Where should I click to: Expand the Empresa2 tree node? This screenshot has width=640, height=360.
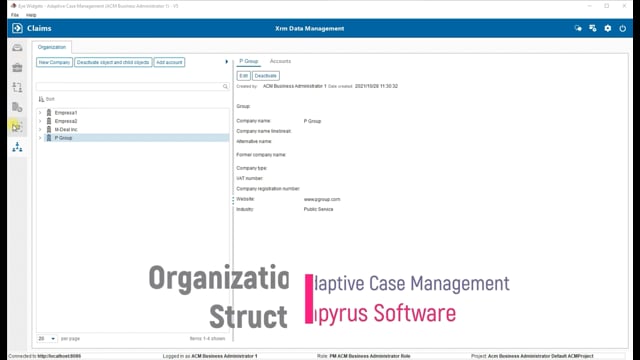40,121
